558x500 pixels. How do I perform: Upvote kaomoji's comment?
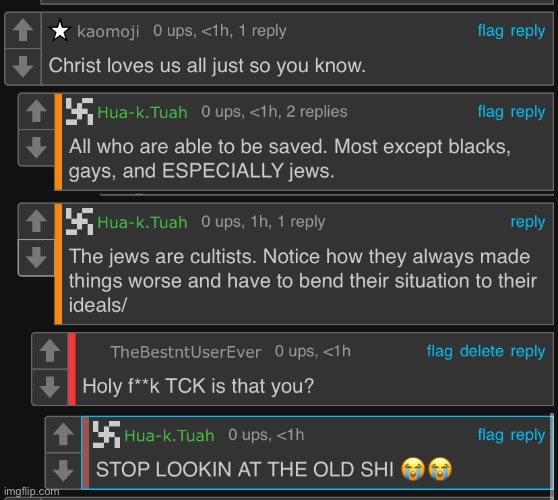(23, 30)
